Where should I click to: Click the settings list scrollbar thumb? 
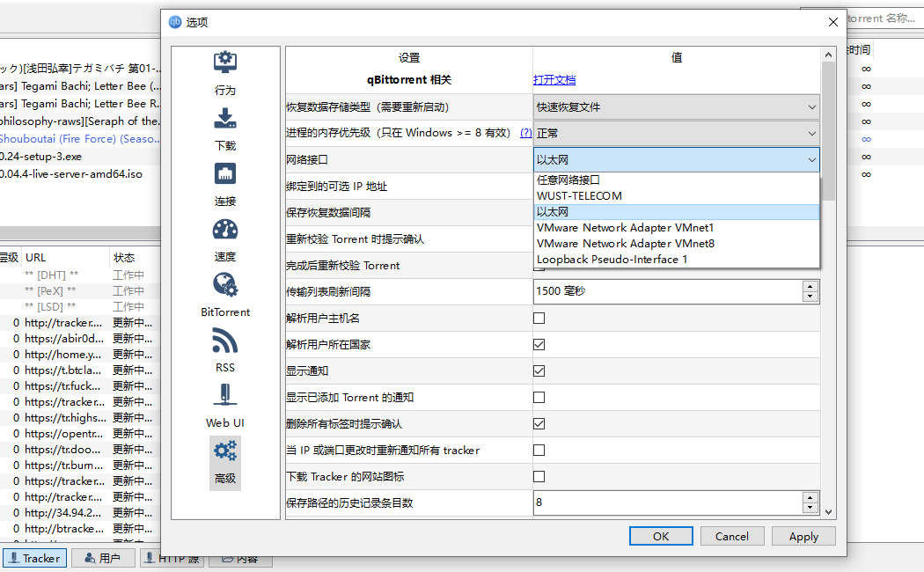click(828, 131)
